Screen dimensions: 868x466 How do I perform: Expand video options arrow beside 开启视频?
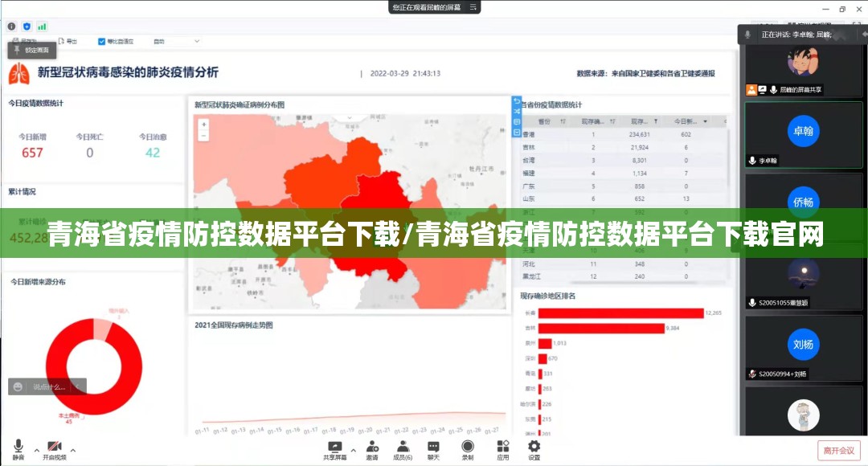pos(73,450)
